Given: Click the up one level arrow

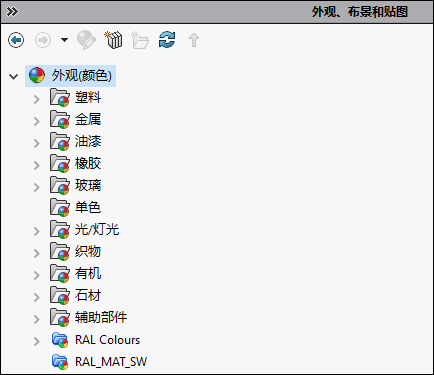Looking at the screenshot, I should 194,40.
